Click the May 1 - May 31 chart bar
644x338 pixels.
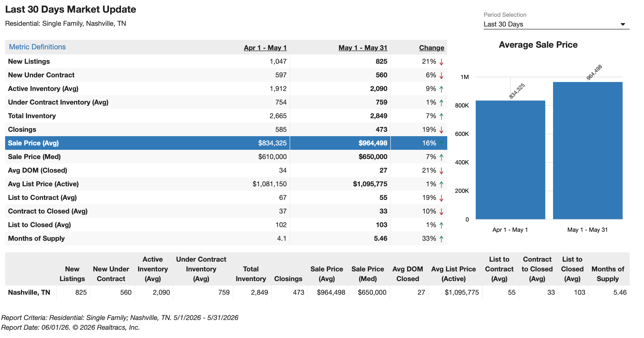588,151
